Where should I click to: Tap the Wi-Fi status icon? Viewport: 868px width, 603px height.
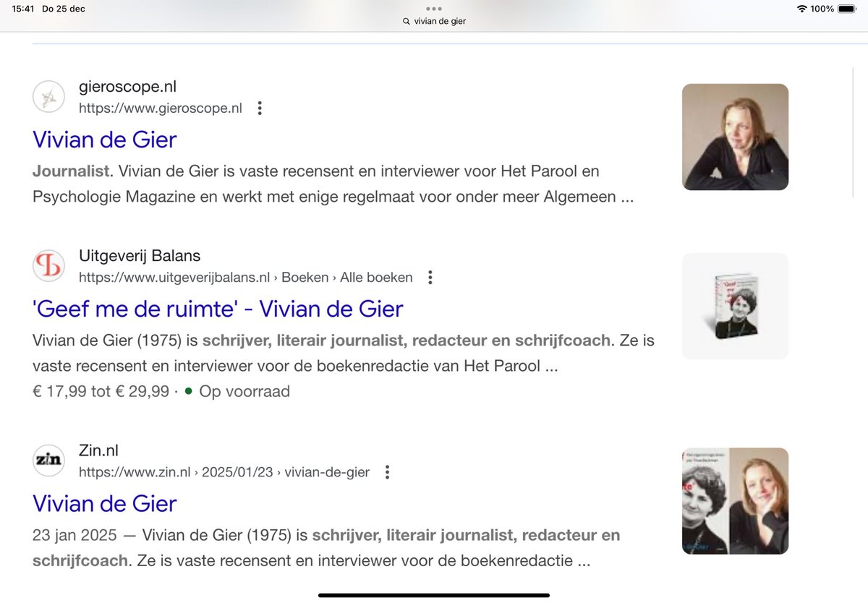pyautogui.click(x=801, y=9)
